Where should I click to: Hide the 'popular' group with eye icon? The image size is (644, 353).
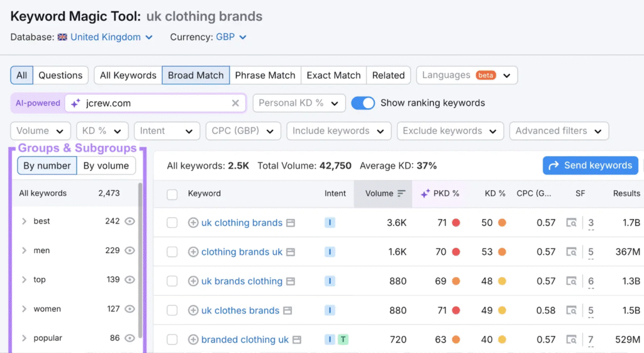[130, 338]
